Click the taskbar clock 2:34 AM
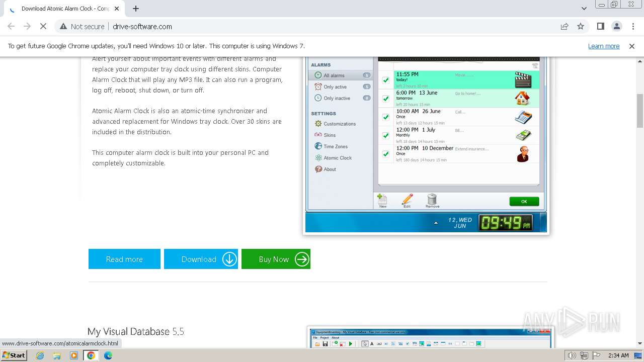 click(618, 355)
